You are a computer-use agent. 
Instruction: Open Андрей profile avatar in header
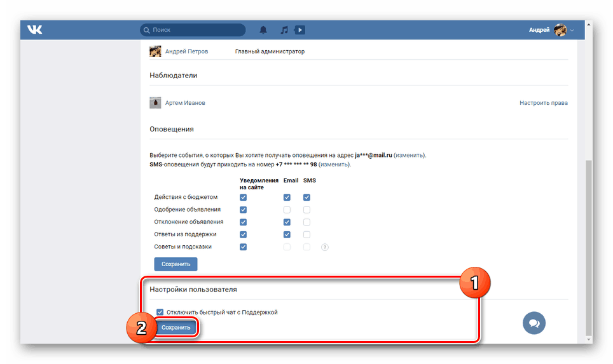tap(560, 30)
